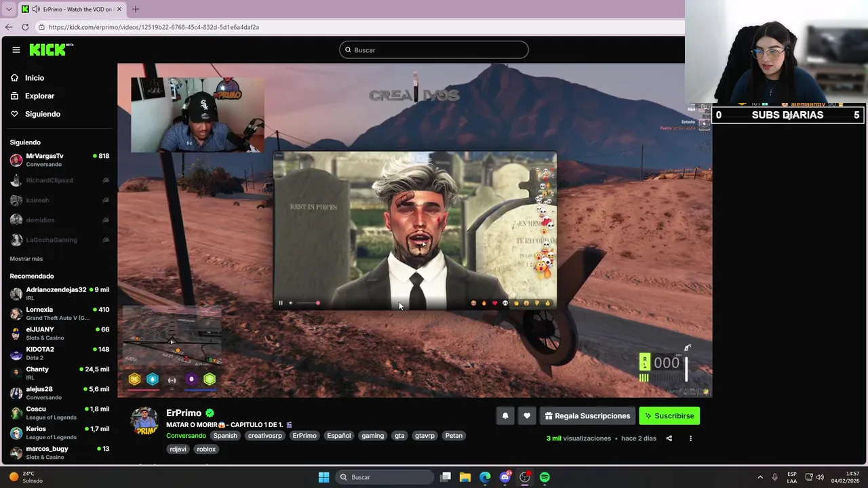
Task: Open the Kick hamburger menu
Action: click(16, 49)
